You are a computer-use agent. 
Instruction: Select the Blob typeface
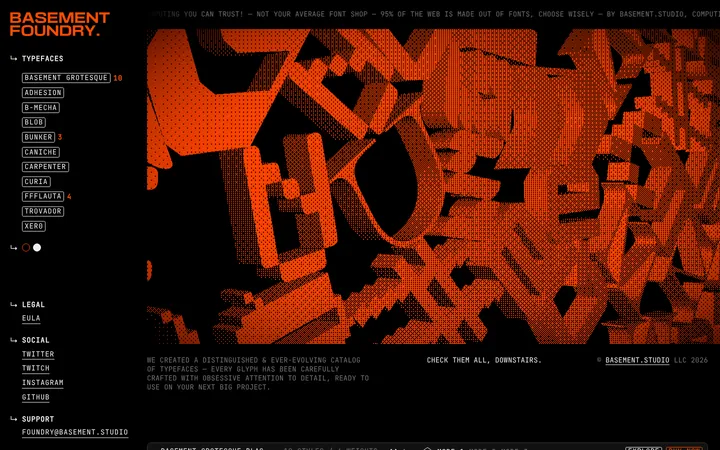click(x=34, y=122)
